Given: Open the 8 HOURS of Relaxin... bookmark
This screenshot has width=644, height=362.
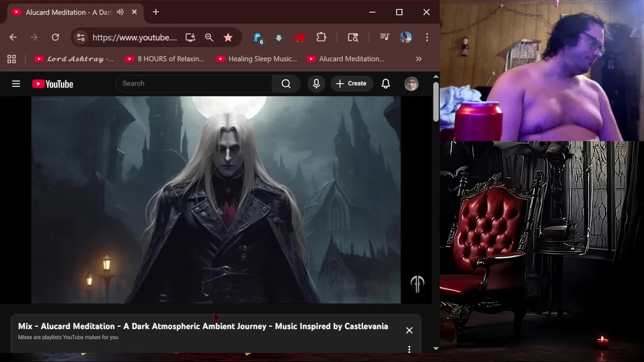Looking at the screenshot, I should point(165,59).
